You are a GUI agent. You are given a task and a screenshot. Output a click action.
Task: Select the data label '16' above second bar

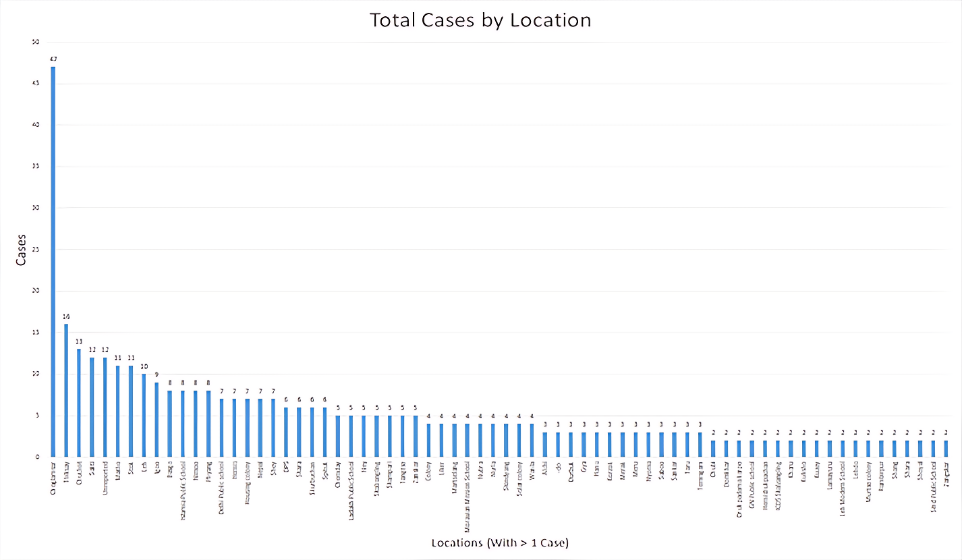point(66,316)
